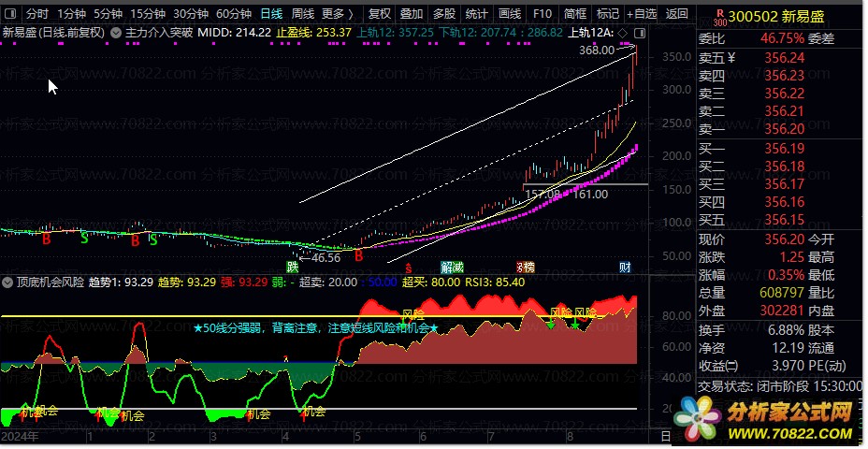Select the 日线 daily chart tab
Image resolution: width=868 pixels, height=449 pixels.
tap(271, 14)
